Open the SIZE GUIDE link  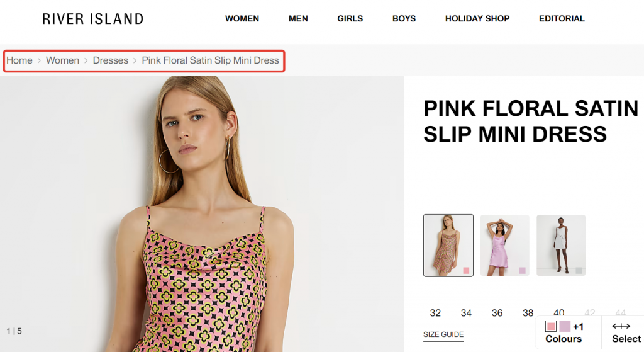(443, 335)
